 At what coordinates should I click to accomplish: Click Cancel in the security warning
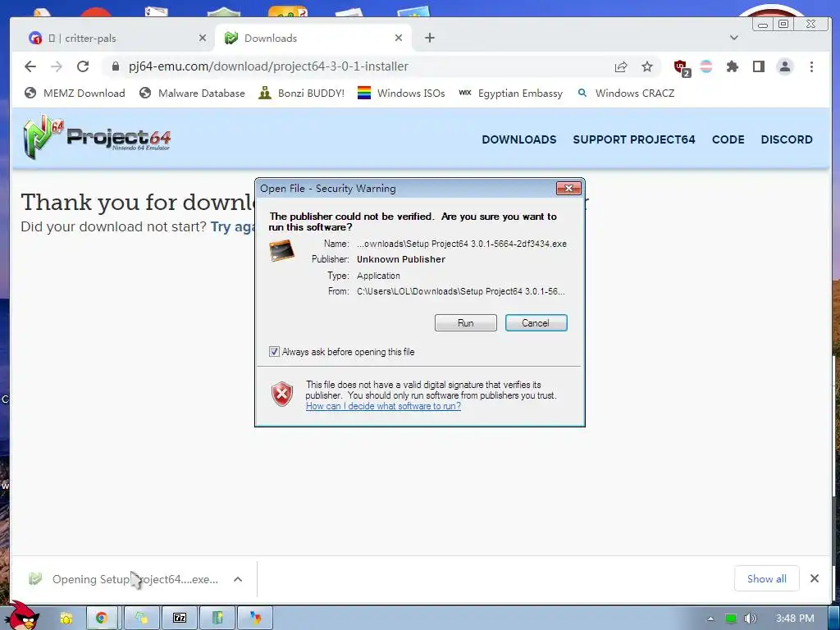[536, 323]
